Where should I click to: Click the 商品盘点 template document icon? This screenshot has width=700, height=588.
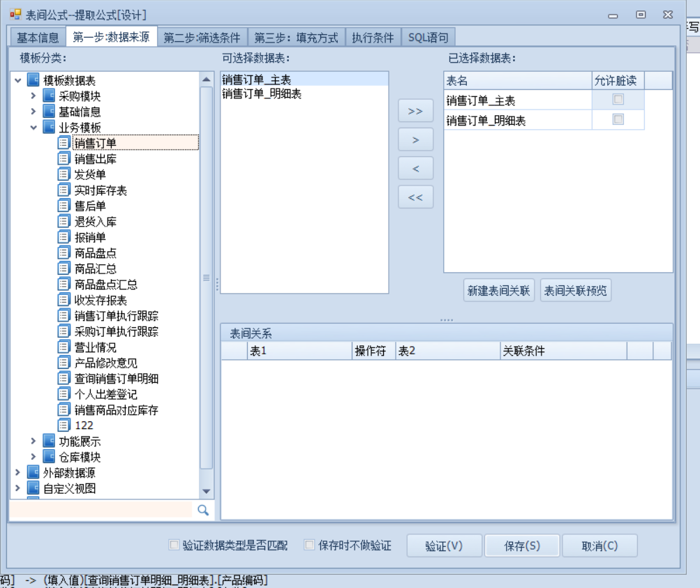click(64, 253)
